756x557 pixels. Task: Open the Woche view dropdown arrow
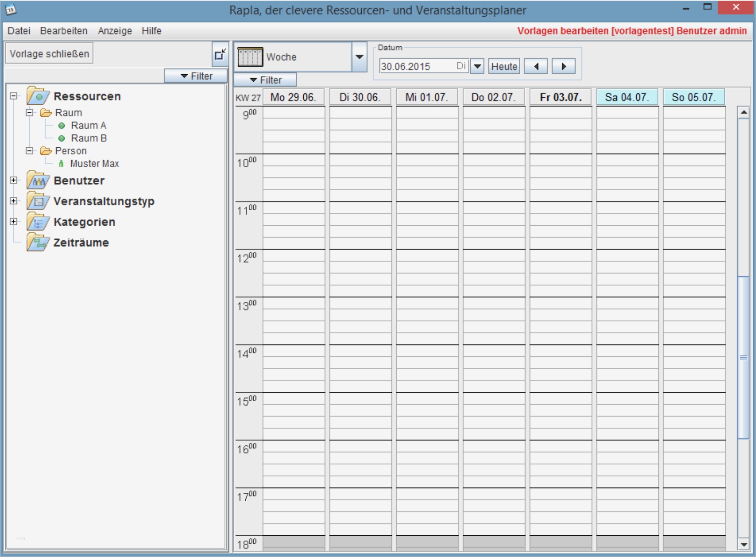359,57
